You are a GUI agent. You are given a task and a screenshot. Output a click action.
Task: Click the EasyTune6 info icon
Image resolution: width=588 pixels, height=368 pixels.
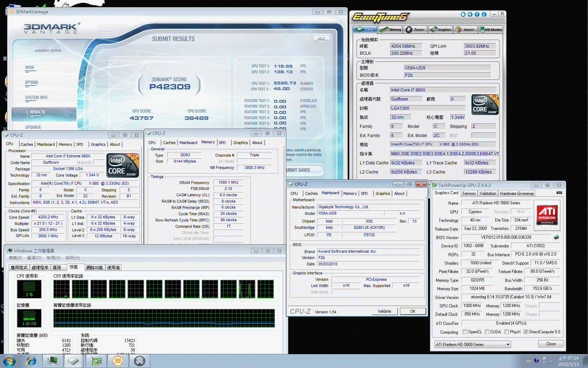click(484, 14)
